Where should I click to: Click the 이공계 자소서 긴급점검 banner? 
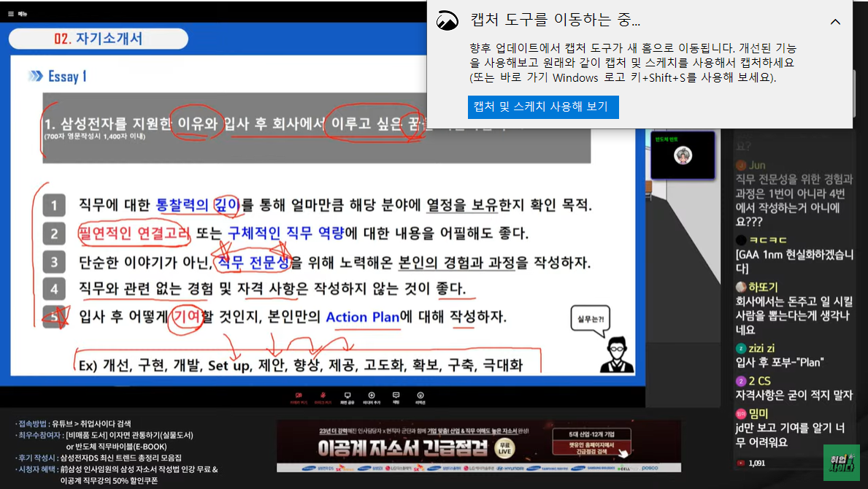(x=478, y=446)
